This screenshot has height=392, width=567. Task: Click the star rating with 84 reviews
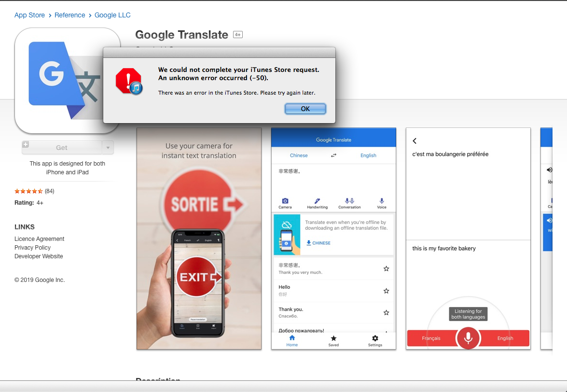click(x=34, y=191)
